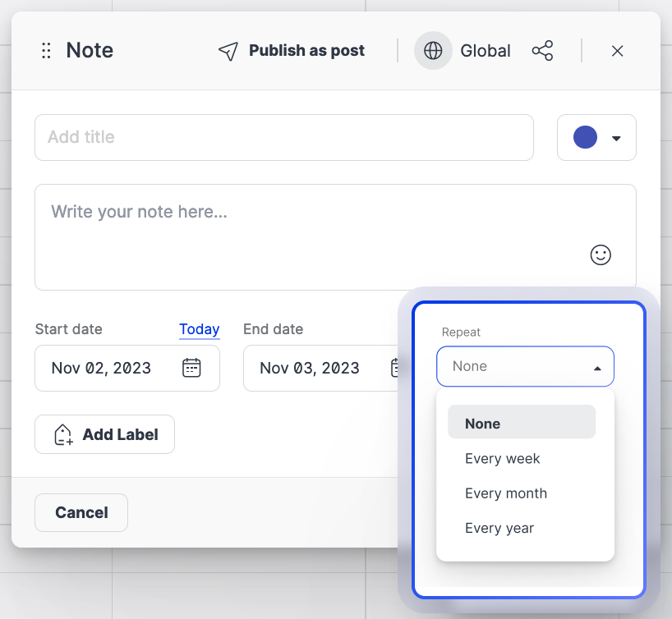Viewport: 672px width, 619px height.
Task: Click the blue note color circle
Action: pos(585,137)
